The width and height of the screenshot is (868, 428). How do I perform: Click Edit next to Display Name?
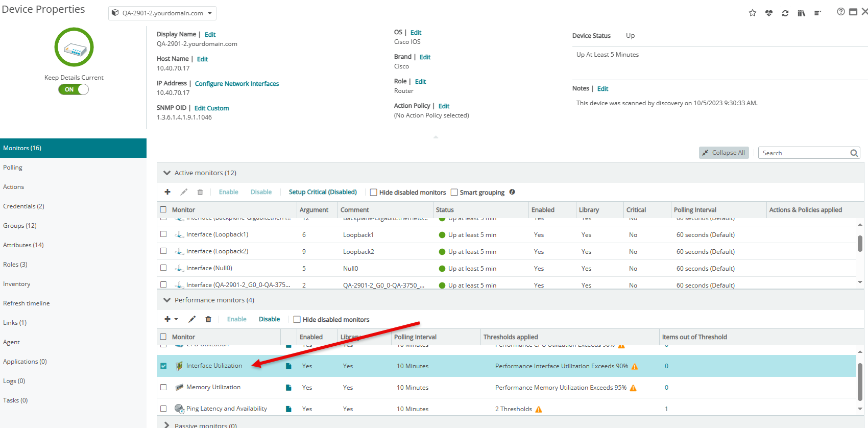[210, 35]
